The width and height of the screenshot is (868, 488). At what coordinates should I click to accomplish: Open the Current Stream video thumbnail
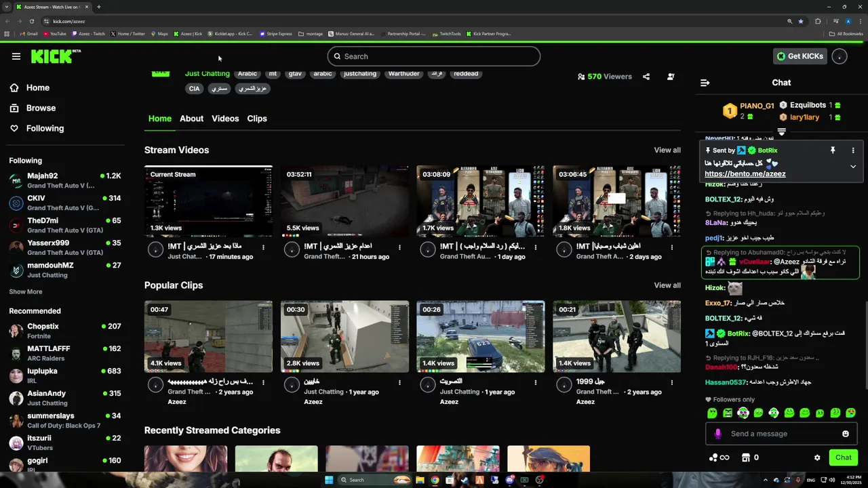point(208,201)
